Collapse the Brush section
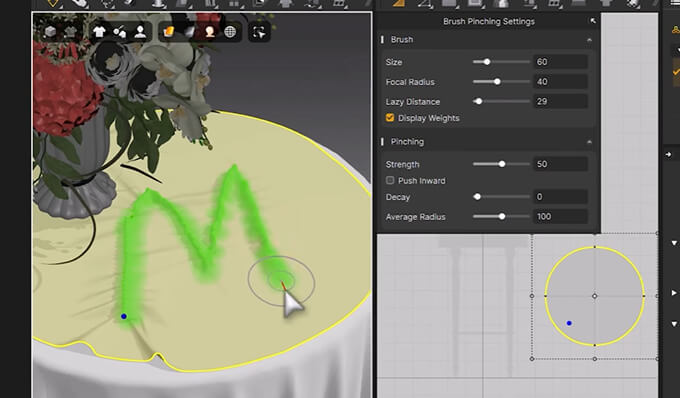The image size is (680, 398). (x=589, y=39)
